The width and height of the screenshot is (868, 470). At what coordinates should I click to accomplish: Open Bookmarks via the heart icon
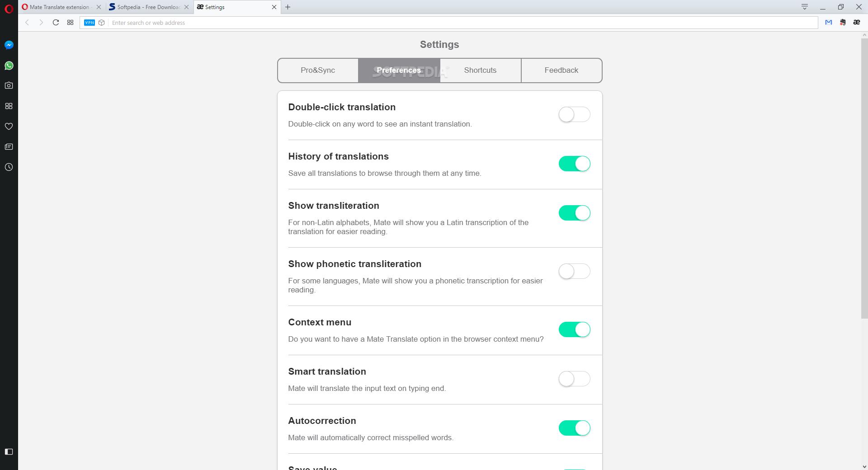click(x=9, y=127)
